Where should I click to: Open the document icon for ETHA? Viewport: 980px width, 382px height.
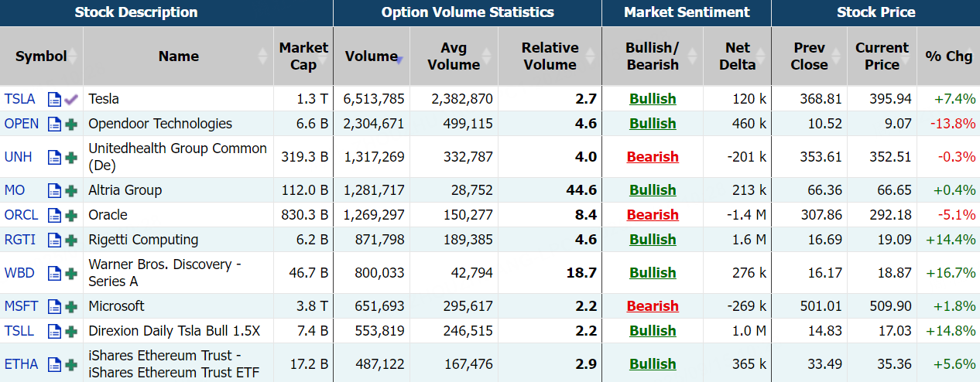pyautogui.click(x=54, y=364)
